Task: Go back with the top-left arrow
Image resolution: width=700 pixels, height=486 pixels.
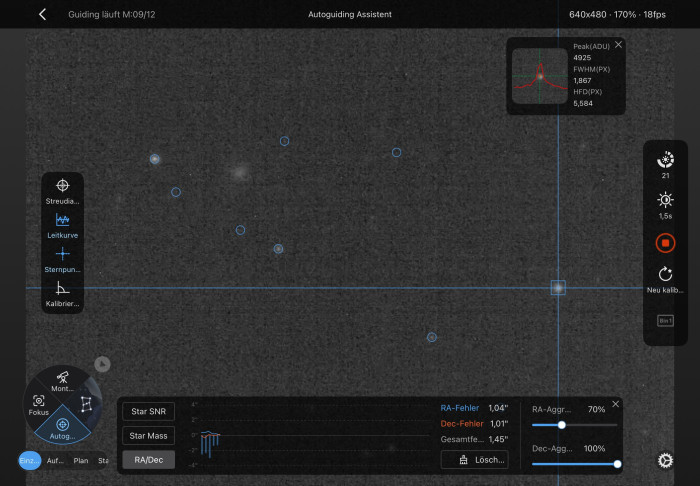Action: 42,14
